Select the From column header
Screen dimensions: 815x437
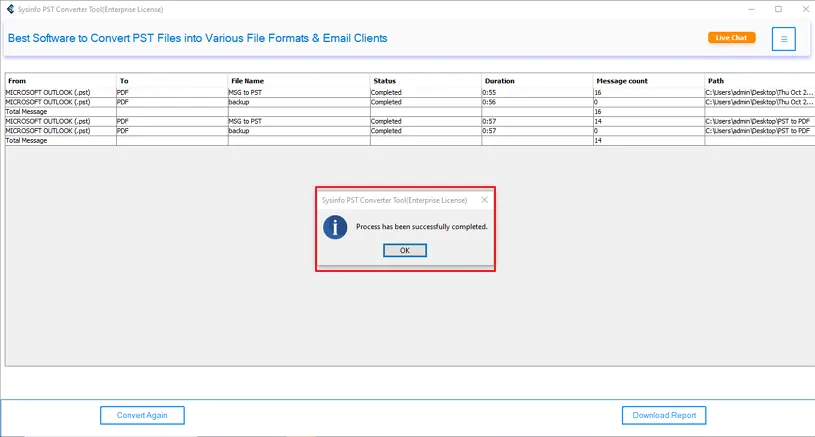[x=61, y=81]
